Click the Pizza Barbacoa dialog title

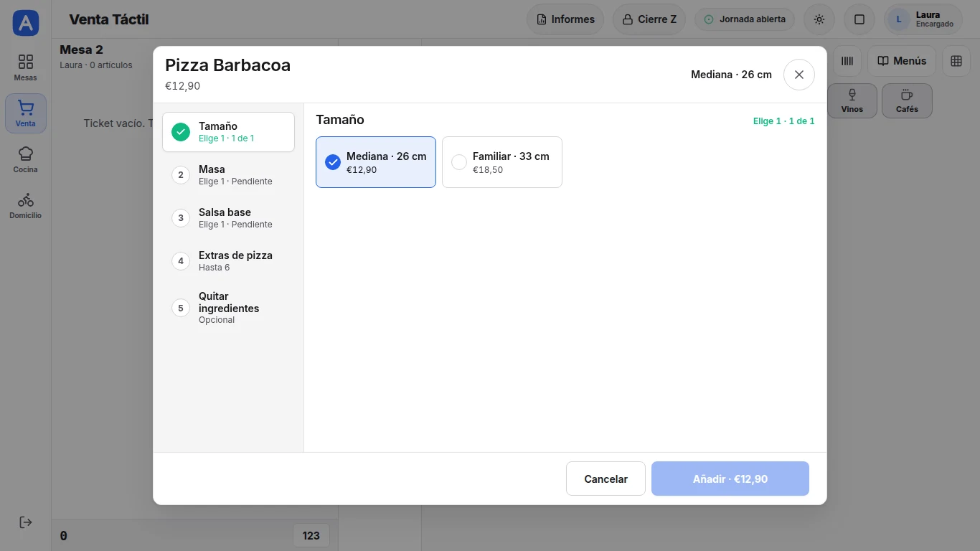pyautogui.click(x=228, y=65)
